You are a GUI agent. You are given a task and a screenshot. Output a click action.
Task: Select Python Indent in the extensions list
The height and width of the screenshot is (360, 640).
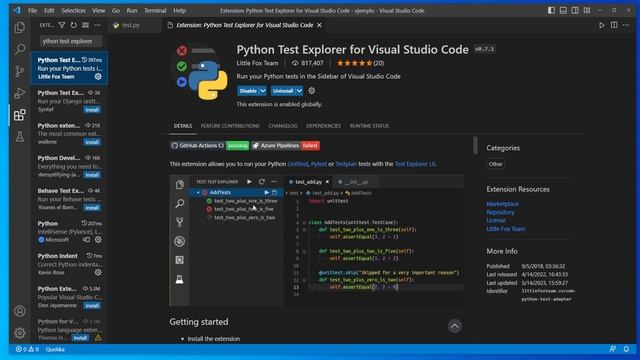69,264
